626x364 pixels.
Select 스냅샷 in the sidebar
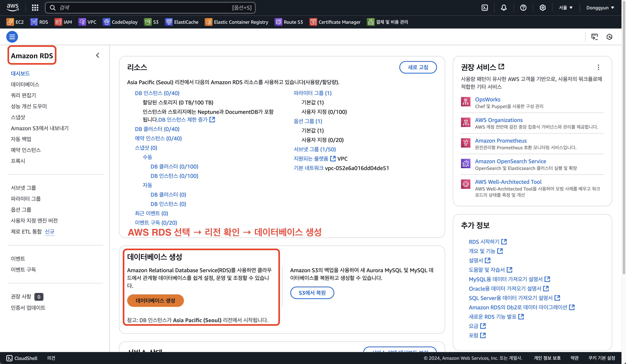[18, 117]
